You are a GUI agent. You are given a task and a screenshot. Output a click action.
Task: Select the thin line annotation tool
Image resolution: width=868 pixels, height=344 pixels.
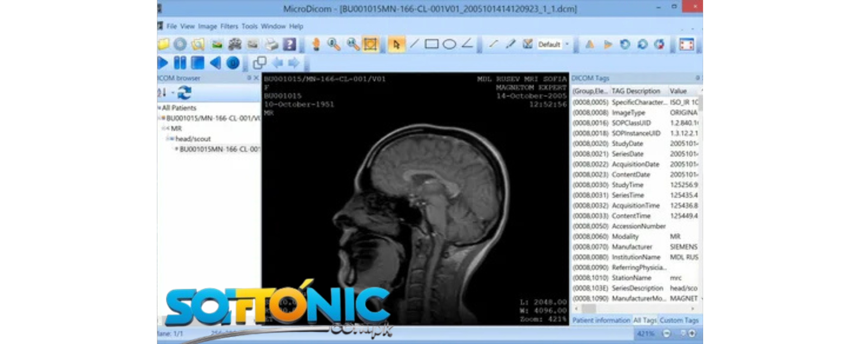(x=493, y=44)
